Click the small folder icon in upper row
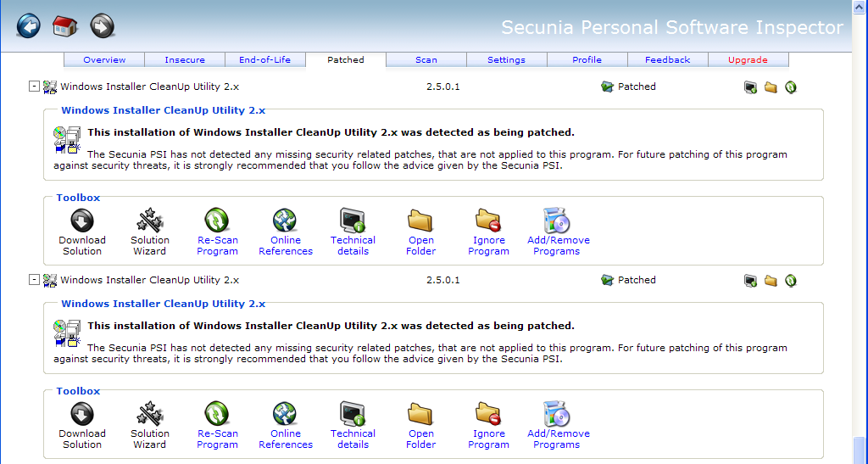This screenshot has width=868, height=464. click(771, 87)
